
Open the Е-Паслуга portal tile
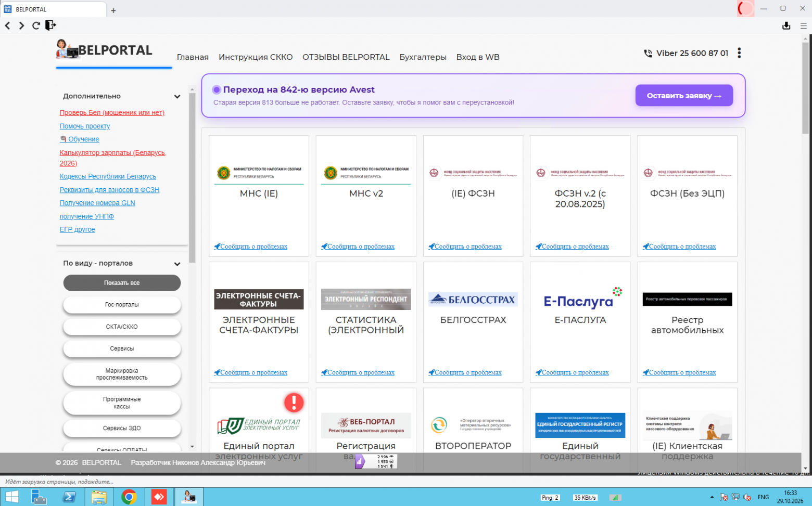click(x=580, y=322)
